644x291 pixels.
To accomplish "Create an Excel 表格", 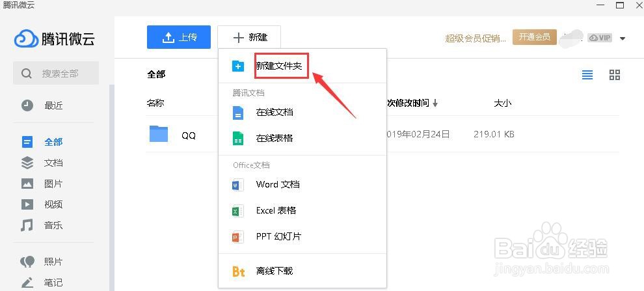I will [x=276, y=210].
